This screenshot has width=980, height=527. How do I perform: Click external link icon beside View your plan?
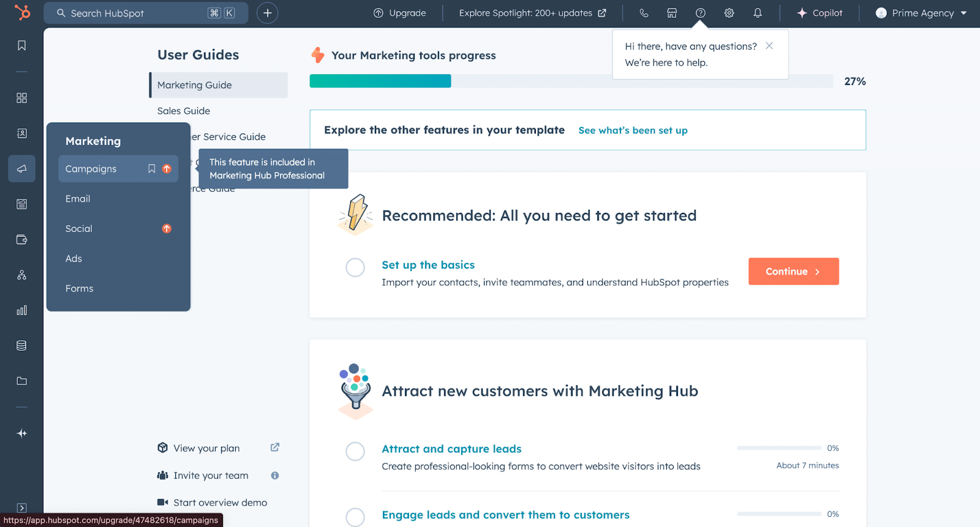click(275, 447)
